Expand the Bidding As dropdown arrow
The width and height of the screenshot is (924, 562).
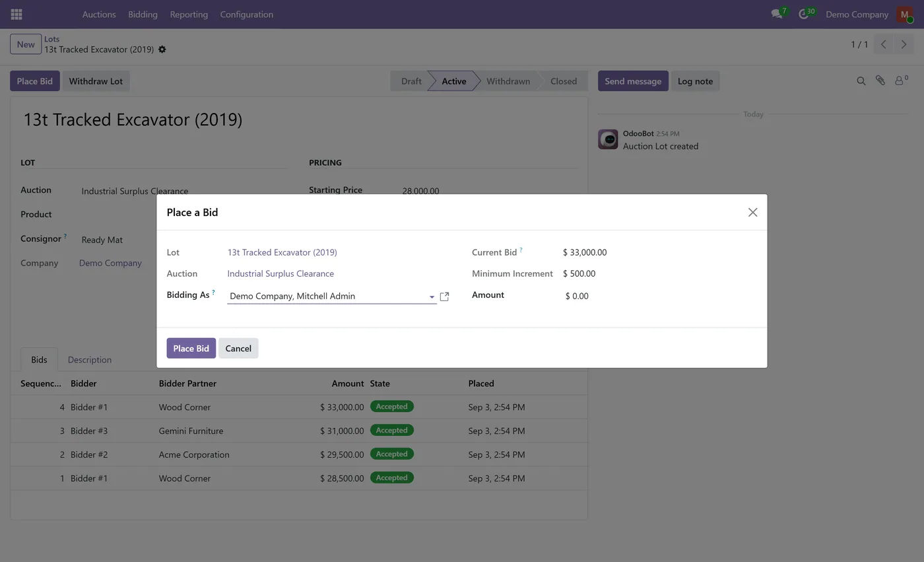pos(432,297)
